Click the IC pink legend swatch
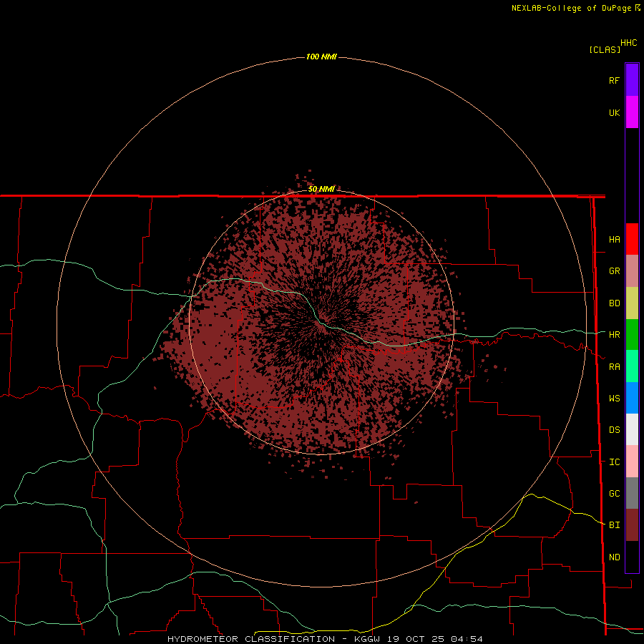Image resolution: width=644 pixels, height=644 pixels. click(632, 462)
